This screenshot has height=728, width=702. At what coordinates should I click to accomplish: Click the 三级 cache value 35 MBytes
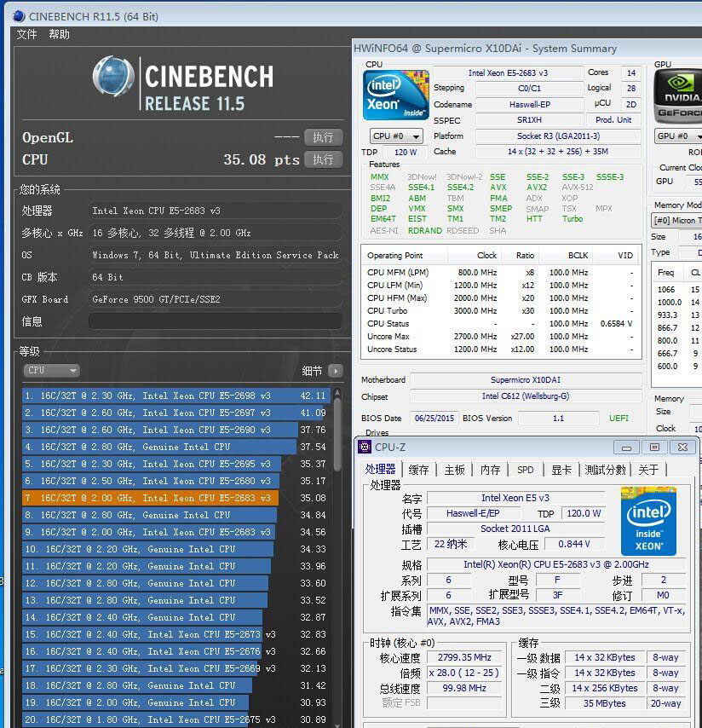click(604, 703)
